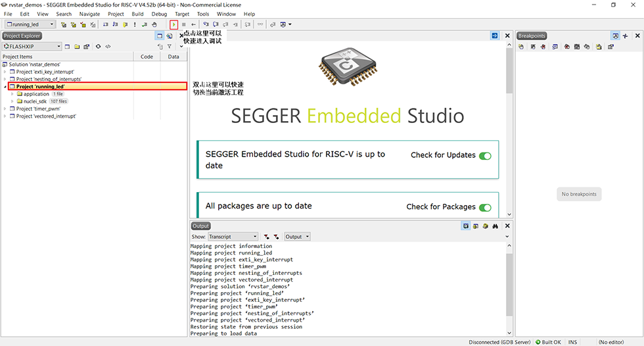Image resolution: width=644 pixels, height=346 pixels.
Task: Expand the Project 'timer_pwm' tree node
Action: click(5, 109)
